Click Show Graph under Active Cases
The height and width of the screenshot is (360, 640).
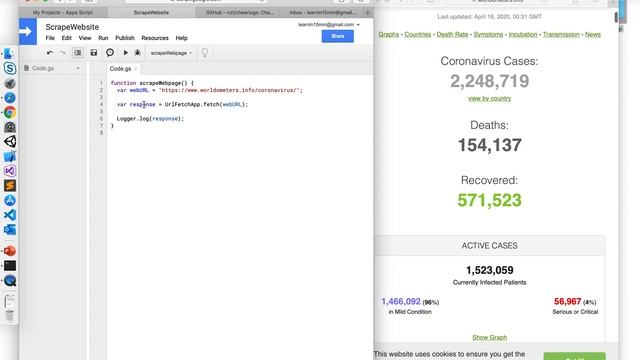(489, 338)
